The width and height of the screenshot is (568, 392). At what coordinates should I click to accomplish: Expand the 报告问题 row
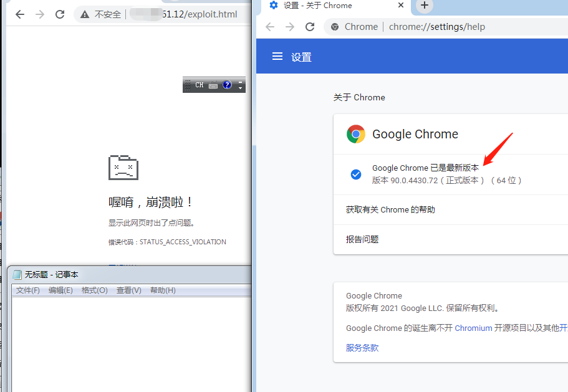[x=362, y=239]
